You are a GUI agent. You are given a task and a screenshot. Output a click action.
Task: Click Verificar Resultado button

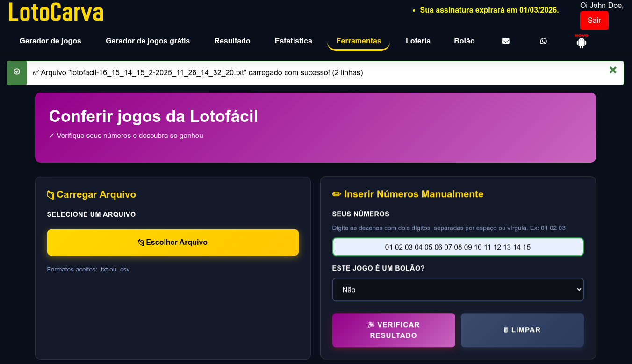[394, 330]
